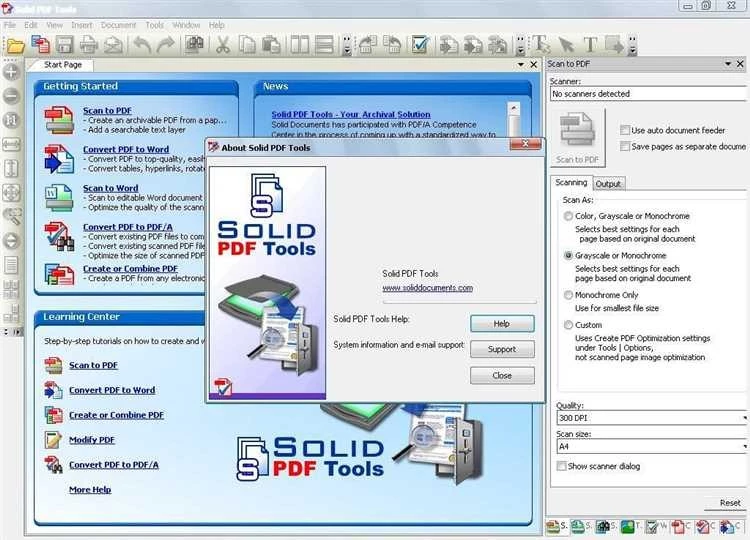Open Modify PDF tutorial link
The image size is (750, 540).
point(92,440)
